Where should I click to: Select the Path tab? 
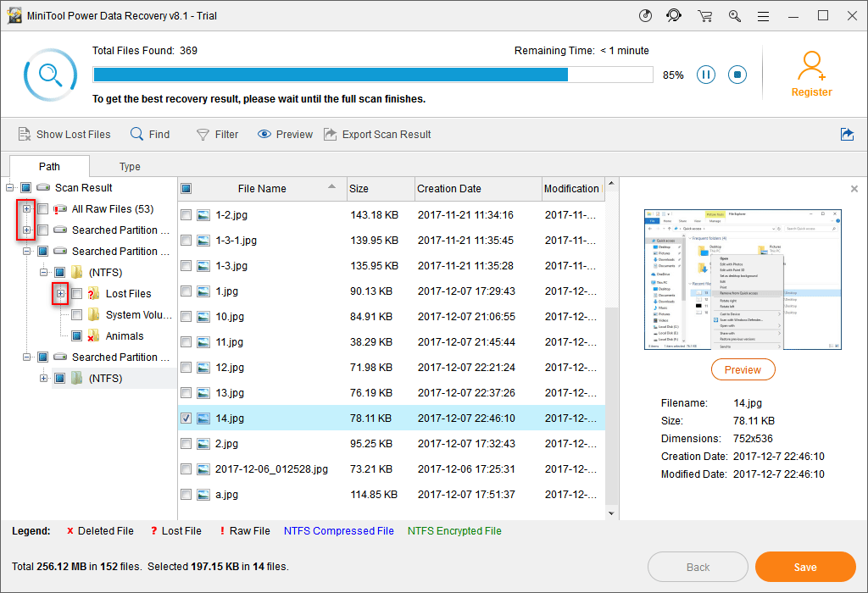click(x=49, y=167)
